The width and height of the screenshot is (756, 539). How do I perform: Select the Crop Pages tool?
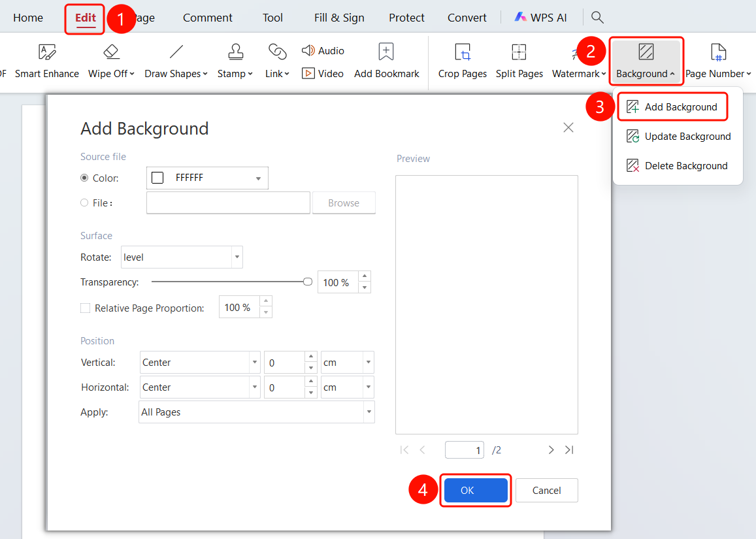[463, 61]
